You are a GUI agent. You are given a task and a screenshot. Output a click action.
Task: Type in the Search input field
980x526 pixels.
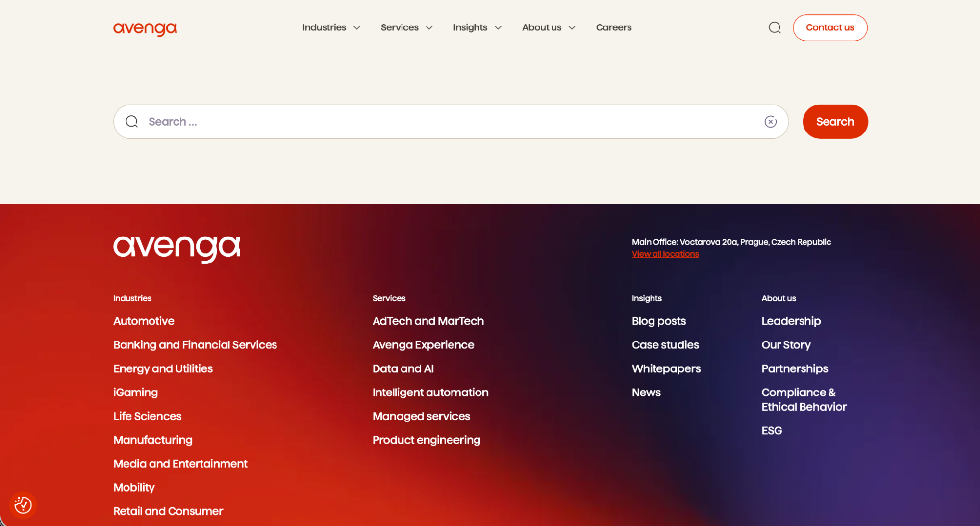(x=451, y=122)
